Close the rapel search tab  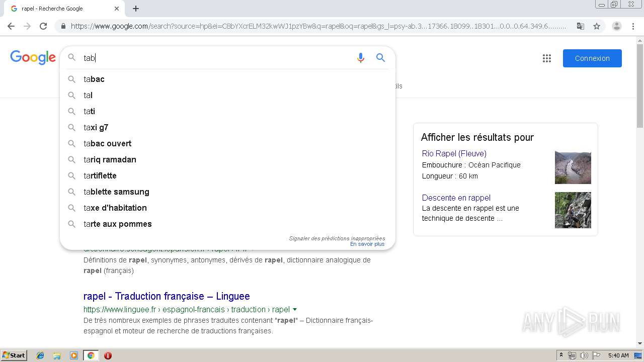pyautogui.click(x=117, y=9)
